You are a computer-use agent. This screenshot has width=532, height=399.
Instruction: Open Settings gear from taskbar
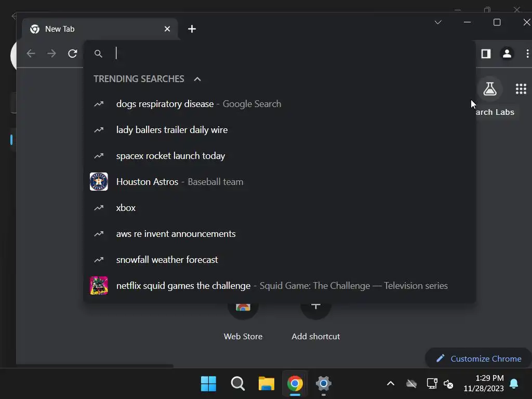[323, 384]
